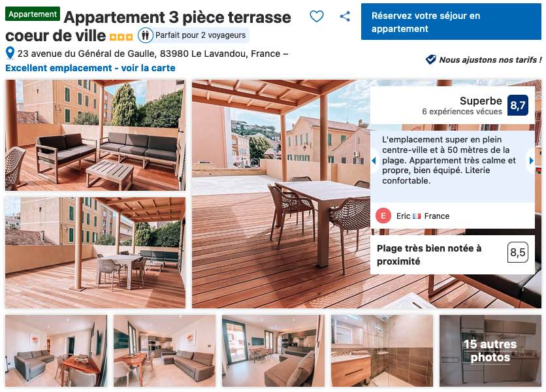Click the three-star rating icons

[121, 37]
